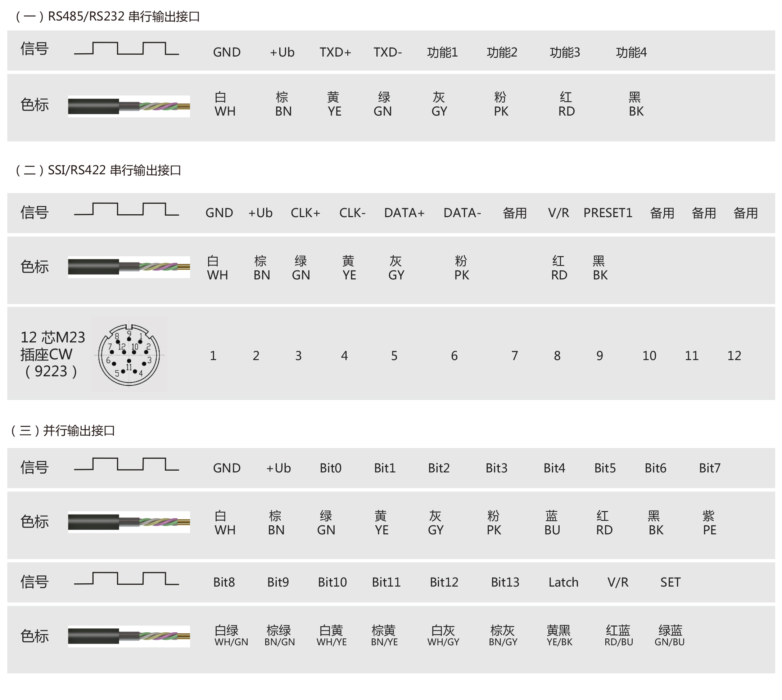Image resolution: width=782 pixels, height=700 pixels.
Task: Click the square wave icon in SSI section
Action: pos(126,209)
